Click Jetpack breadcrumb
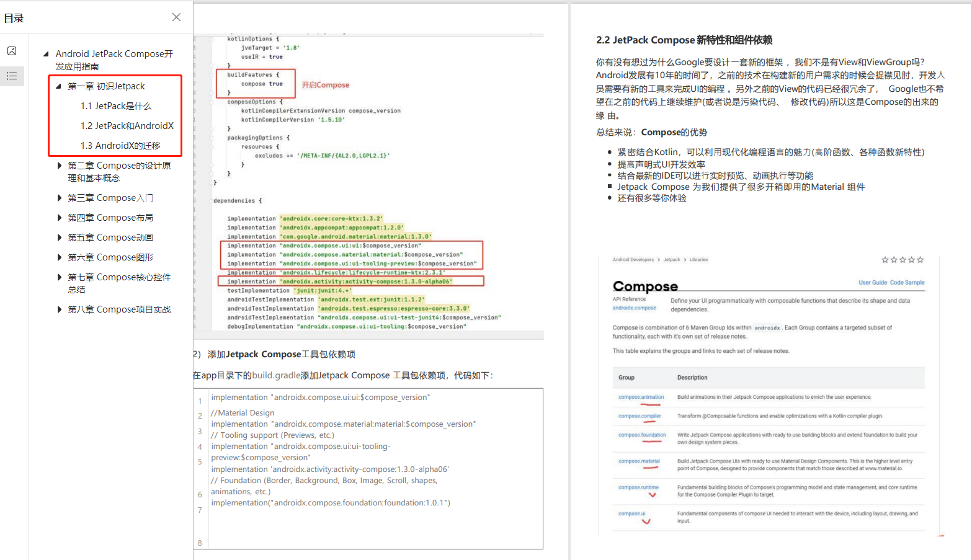 pos(672,260)
